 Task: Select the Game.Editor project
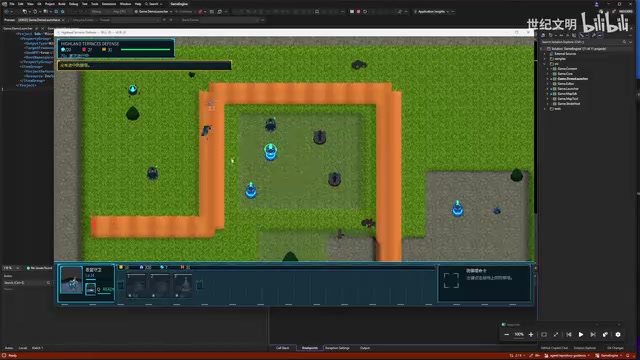click(x=565, y=84)
